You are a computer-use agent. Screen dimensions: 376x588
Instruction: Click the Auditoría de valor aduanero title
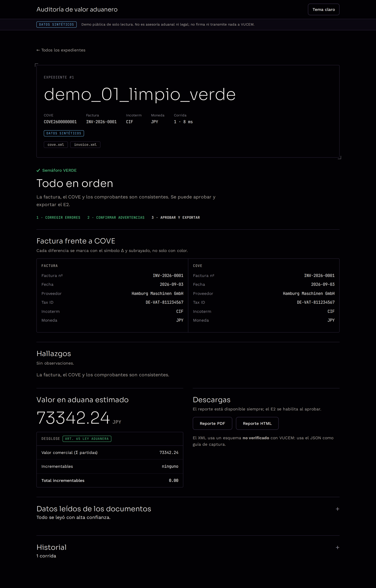(77, 10)
